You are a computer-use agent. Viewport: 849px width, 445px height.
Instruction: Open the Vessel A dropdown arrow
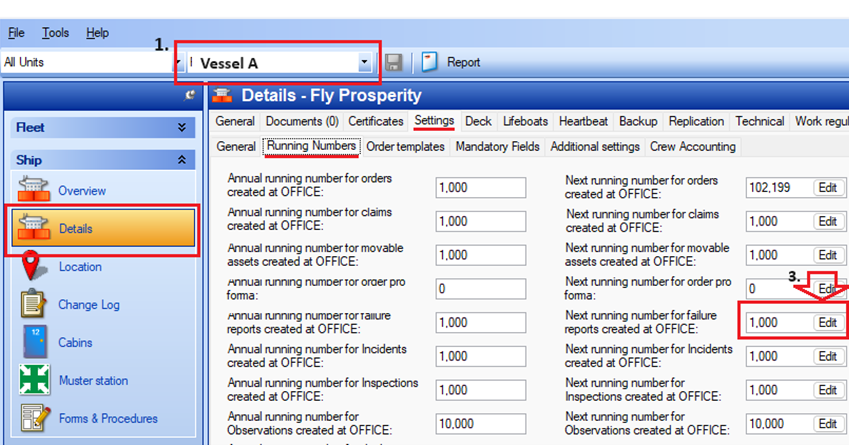pyautogui.click(x=364, y=62)
